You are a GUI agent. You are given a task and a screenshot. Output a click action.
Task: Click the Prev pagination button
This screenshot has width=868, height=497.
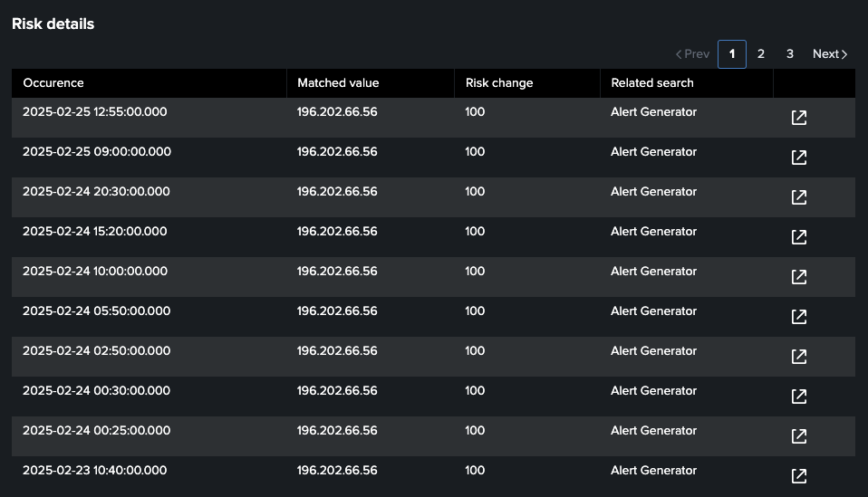tap(692, 54)
